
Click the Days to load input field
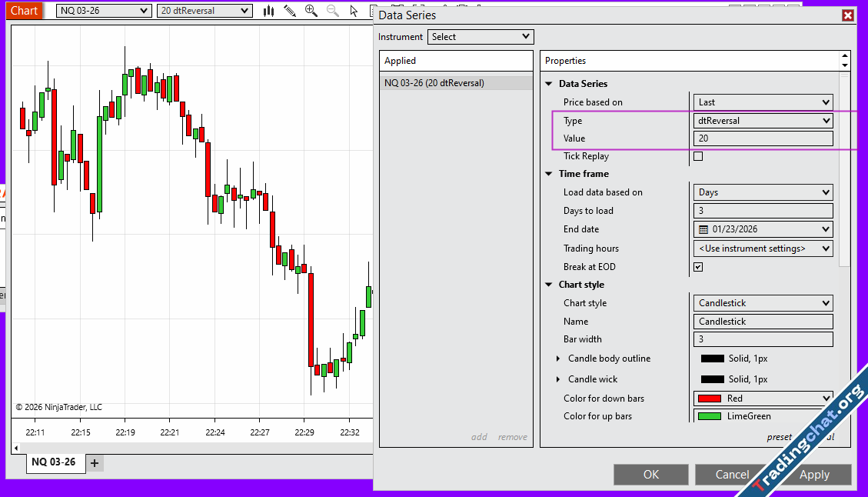(763, 211)
